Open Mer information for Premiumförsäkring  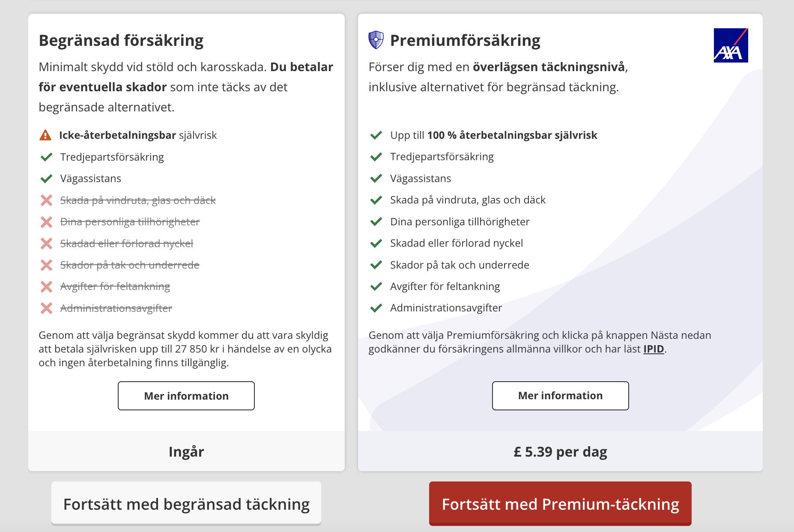pos(560,396)
